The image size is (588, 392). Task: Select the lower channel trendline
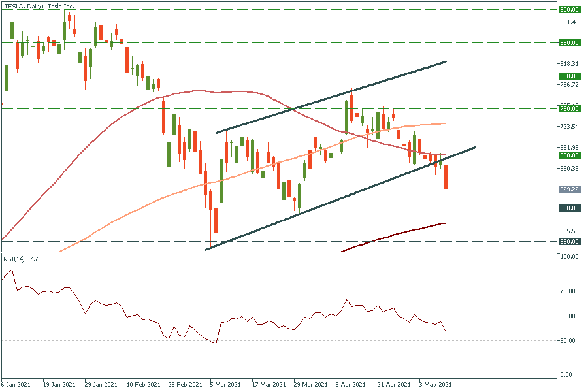click(340, 196)
